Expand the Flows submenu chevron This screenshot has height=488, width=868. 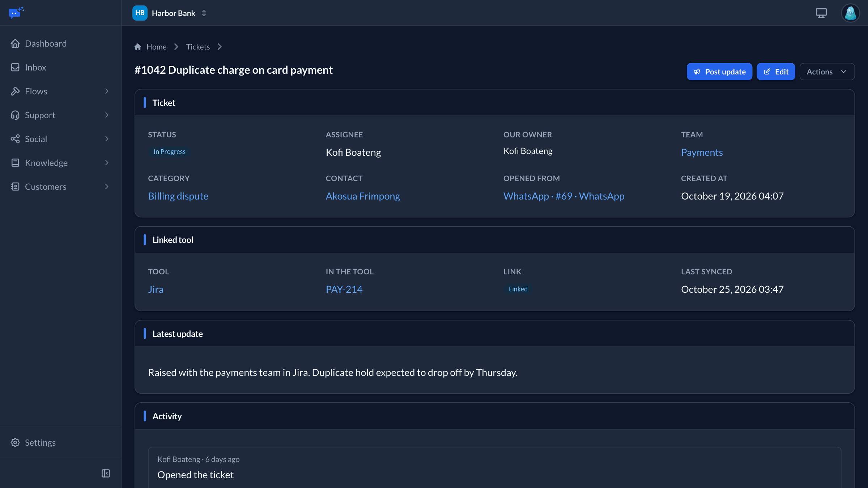click(x=107, y=91)
